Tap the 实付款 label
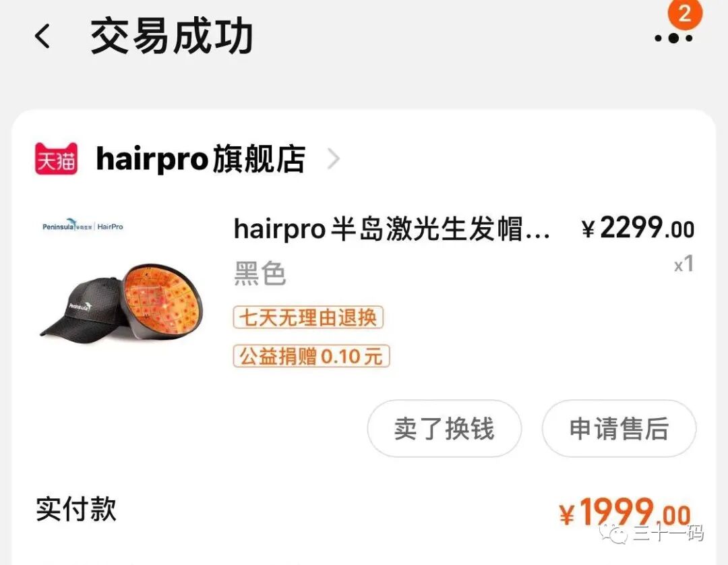 (76, 509)
